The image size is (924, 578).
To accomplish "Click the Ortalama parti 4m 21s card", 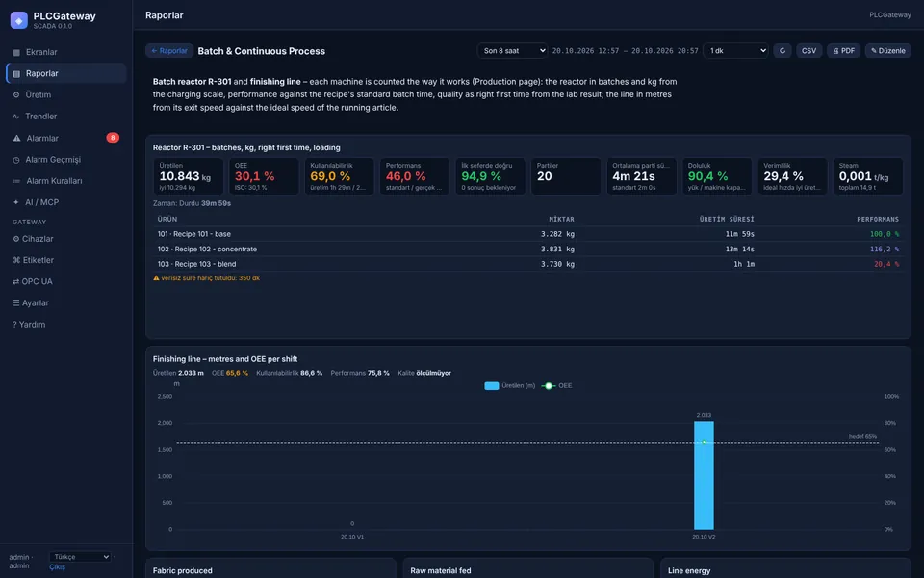I will 642,175.
